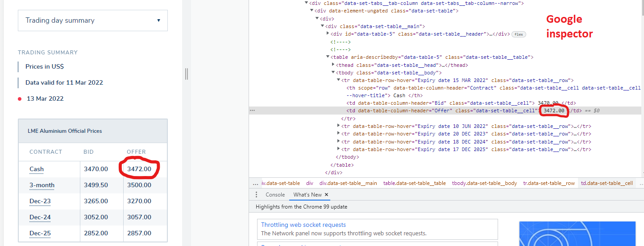The width and height of the screenshot is (644, 246).
Task: Collapse the table data-set-table__table node
Action: 328,57
